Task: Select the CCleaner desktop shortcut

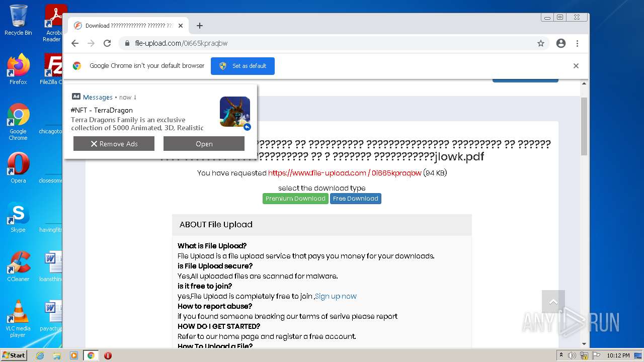Action: click(18, 266)
